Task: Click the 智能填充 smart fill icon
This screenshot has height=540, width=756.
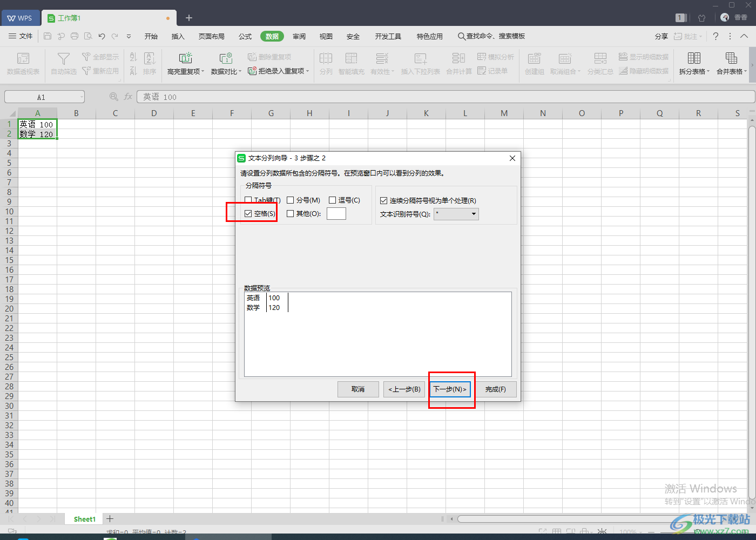Action: click(352, 58)
